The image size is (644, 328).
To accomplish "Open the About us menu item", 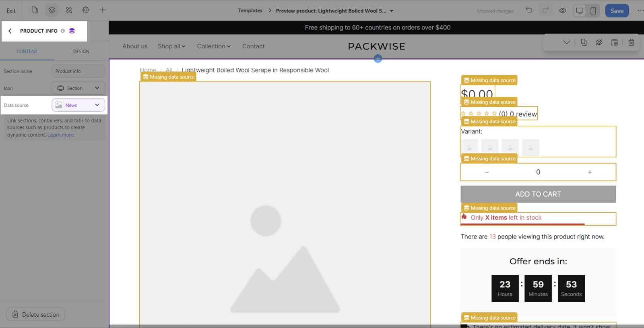I will pyautogui.click(x=135, y=46).
